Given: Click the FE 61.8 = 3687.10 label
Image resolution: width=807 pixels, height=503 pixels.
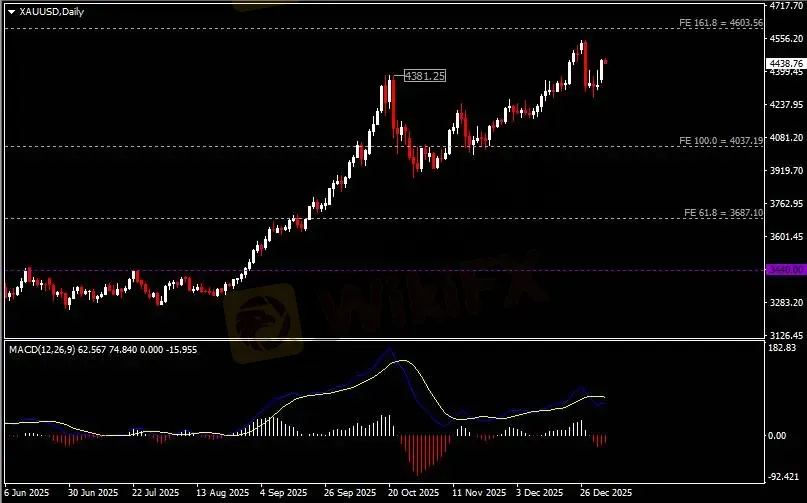Looking at the screenshot, I should (x=723, y=213).
